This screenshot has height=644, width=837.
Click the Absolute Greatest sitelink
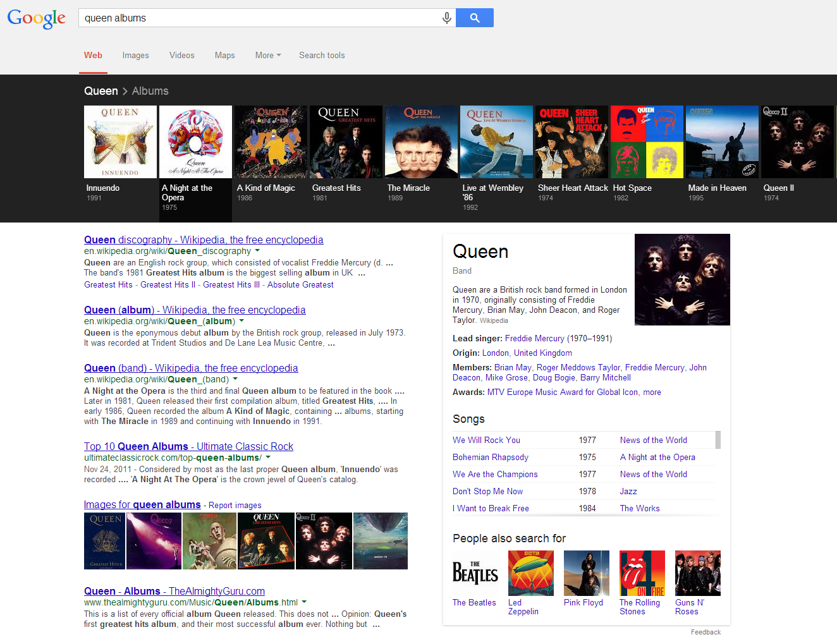(x=300, y=285)
